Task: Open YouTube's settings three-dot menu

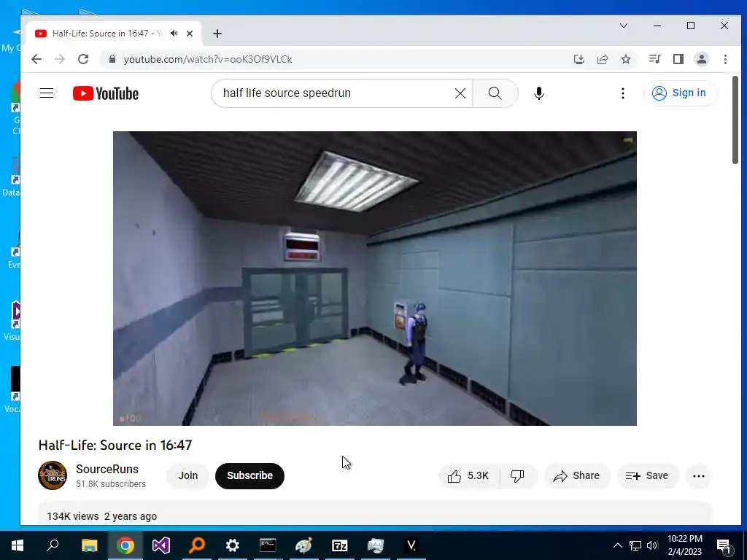Action: point(623,93)
